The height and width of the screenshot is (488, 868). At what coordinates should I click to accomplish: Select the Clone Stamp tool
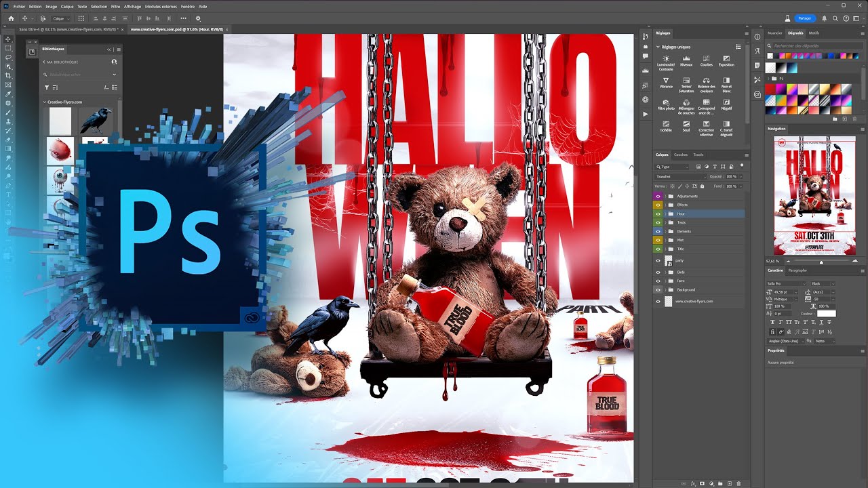8,121
